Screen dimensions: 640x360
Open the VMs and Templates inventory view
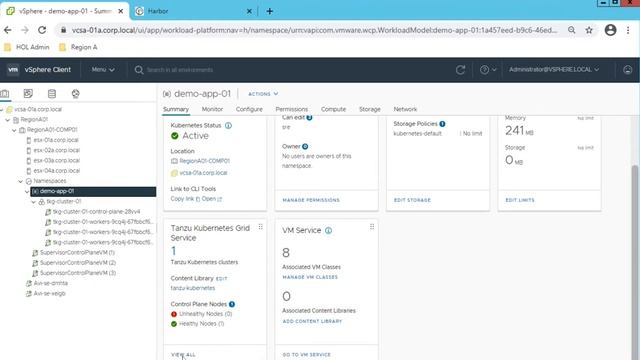[x=28, y=94]
